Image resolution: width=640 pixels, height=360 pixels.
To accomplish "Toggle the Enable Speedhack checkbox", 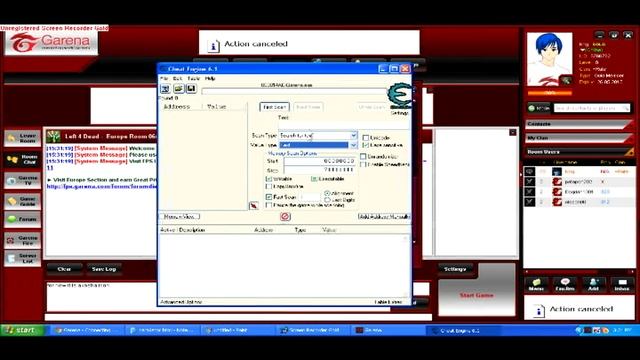I will click(x=363, y=164).
